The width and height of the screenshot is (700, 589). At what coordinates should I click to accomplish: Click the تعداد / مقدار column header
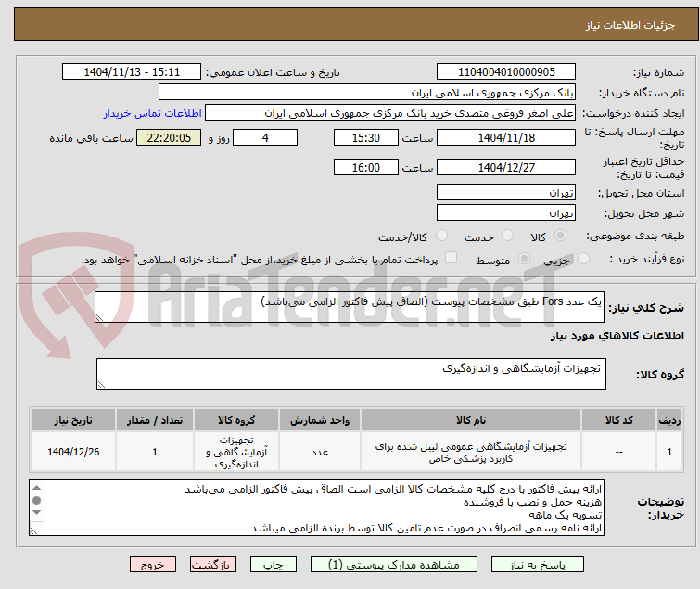coord(155,420)
